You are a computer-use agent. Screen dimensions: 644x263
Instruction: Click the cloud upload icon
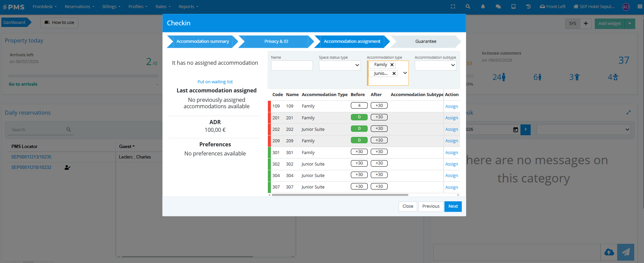[609, 252]
